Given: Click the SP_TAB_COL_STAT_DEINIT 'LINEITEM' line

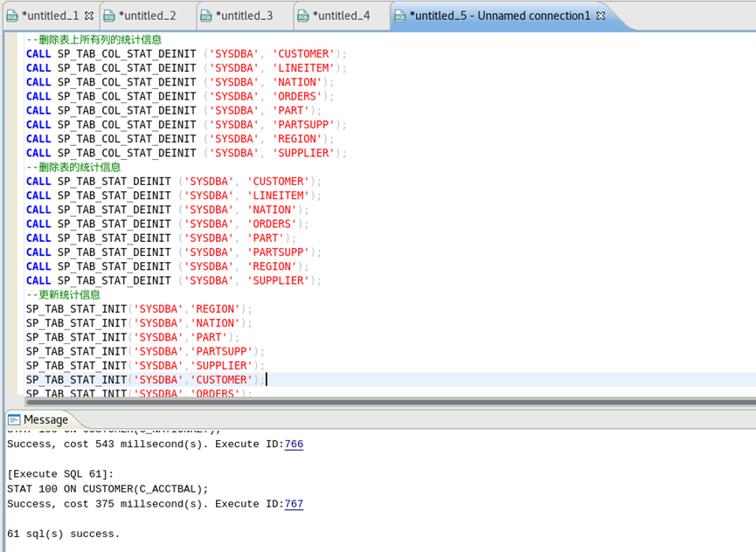Looking at the screenshot, I should [186, 68].
